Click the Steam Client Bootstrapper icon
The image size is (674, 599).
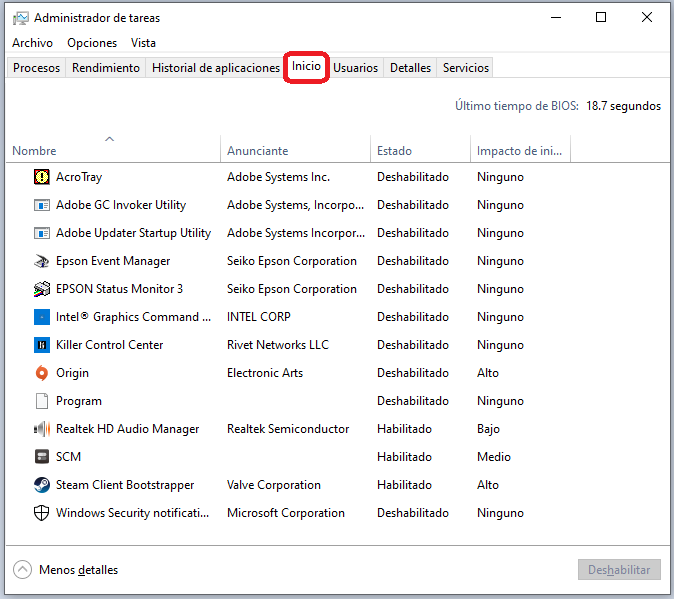pos(42,485)
